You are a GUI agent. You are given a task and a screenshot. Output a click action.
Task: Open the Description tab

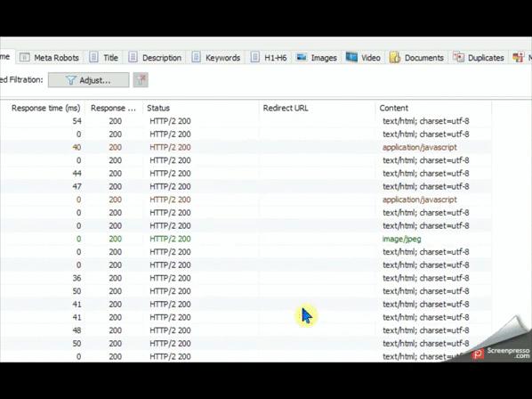(156, 58)
